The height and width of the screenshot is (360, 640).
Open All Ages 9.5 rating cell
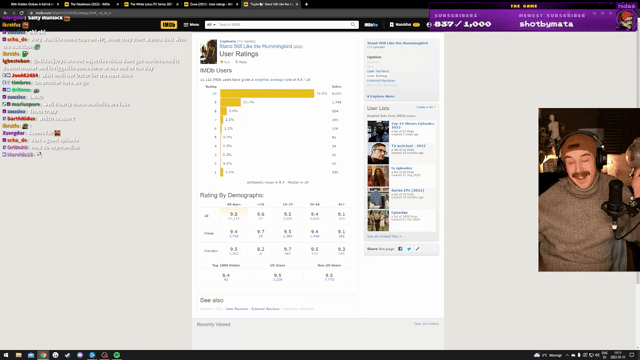[233, 216]
